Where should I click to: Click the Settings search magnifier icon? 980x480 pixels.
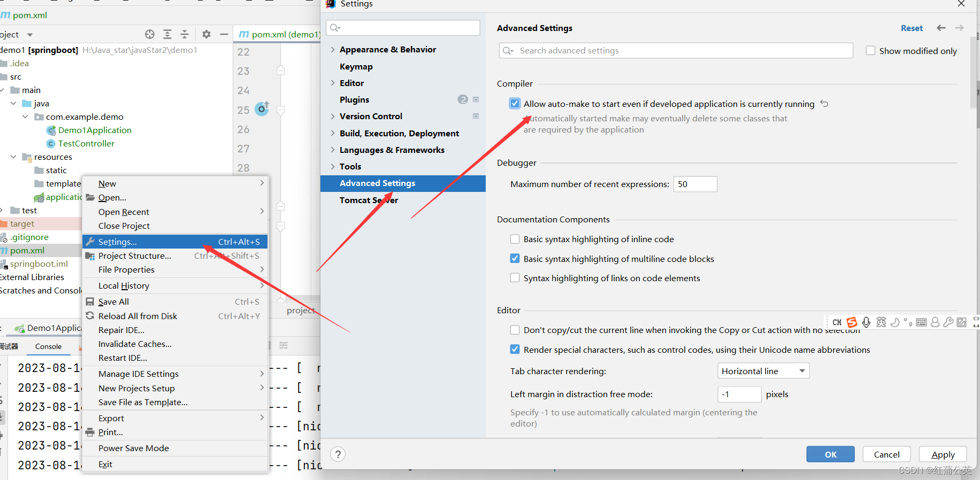click(335, 28)
